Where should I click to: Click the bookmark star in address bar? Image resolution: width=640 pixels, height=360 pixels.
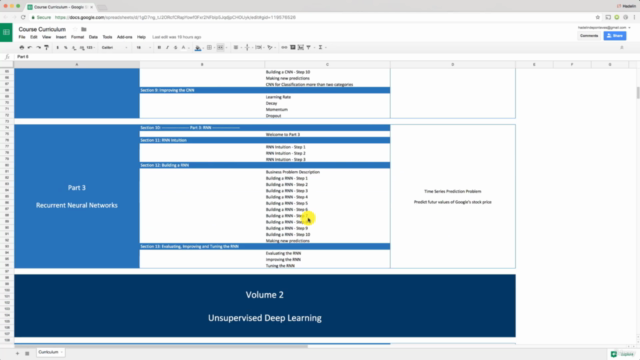pyautogui.click(x=598, y=18)
